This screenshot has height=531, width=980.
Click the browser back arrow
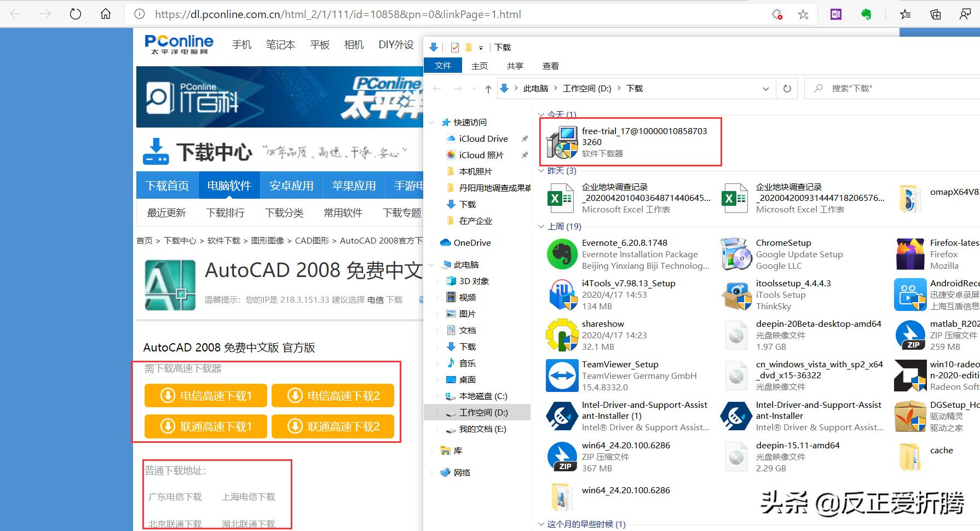click(x=15, y=14)
